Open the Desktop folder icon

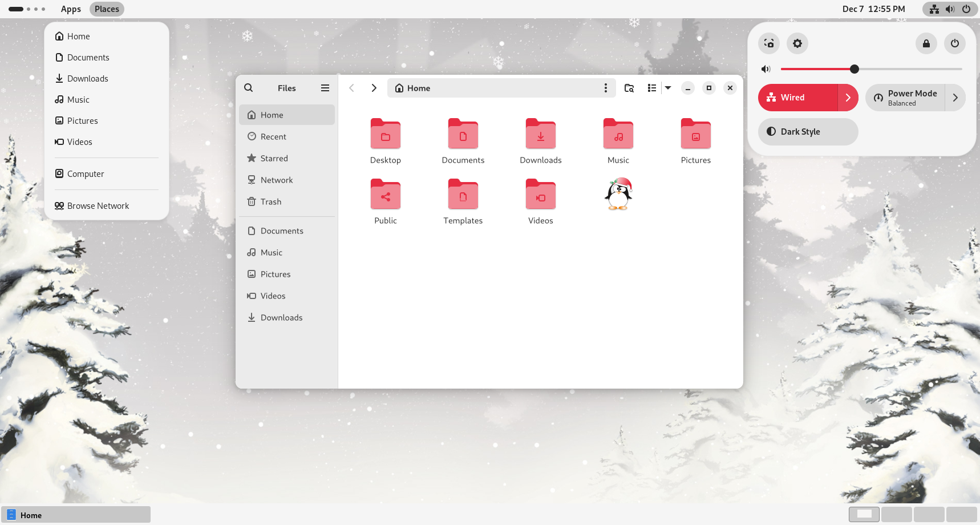click(x=386, y=134)
